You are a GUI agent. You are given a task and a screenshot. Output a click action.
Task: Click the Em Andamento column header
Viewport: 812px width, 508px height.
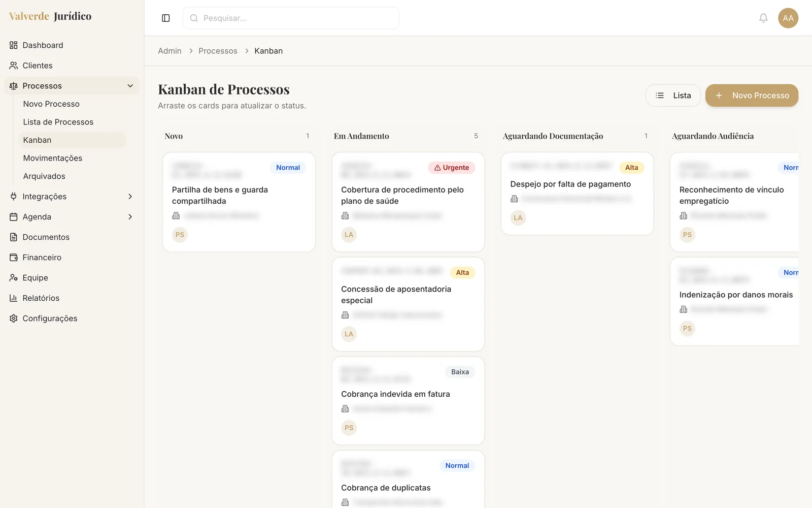click(x=361, y=136)
